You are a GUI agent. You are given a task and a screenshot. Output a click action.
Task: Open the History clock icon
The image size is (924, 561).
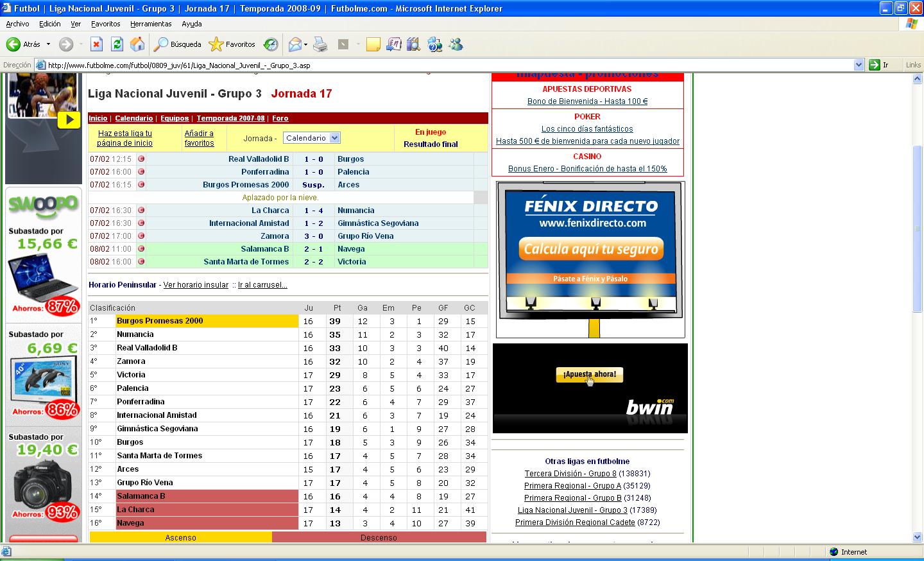click(271, 44)
